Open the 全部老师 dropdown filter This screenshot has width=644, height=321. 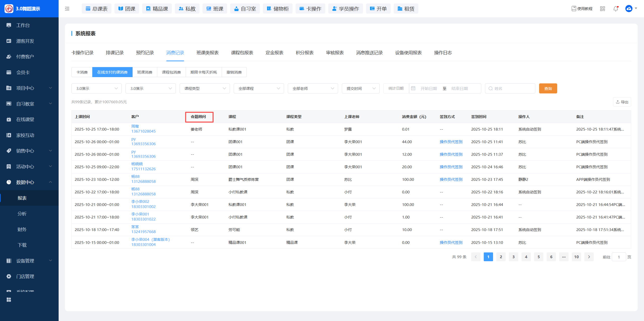313,88
